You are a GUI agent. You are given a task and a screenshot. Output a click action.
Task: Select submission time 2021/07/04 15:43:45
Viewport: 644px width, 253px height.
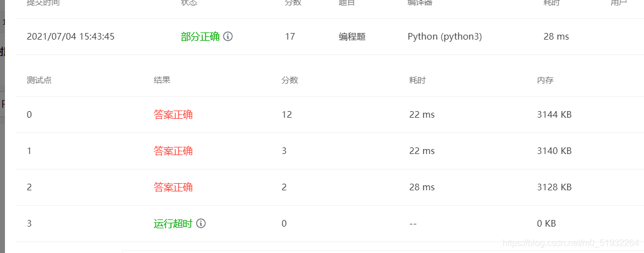70,36
